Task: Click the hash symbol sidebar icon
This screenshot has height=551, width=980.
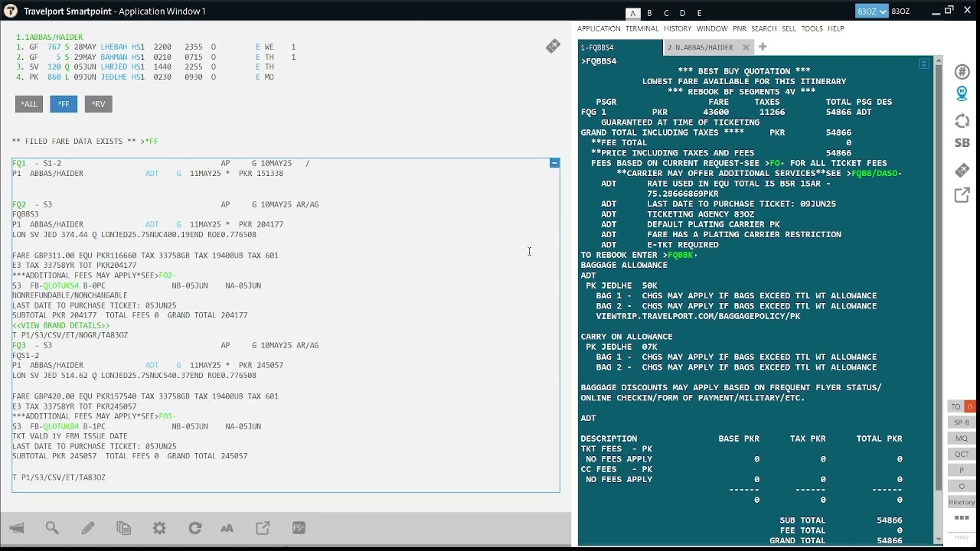Action: point(962,72)
